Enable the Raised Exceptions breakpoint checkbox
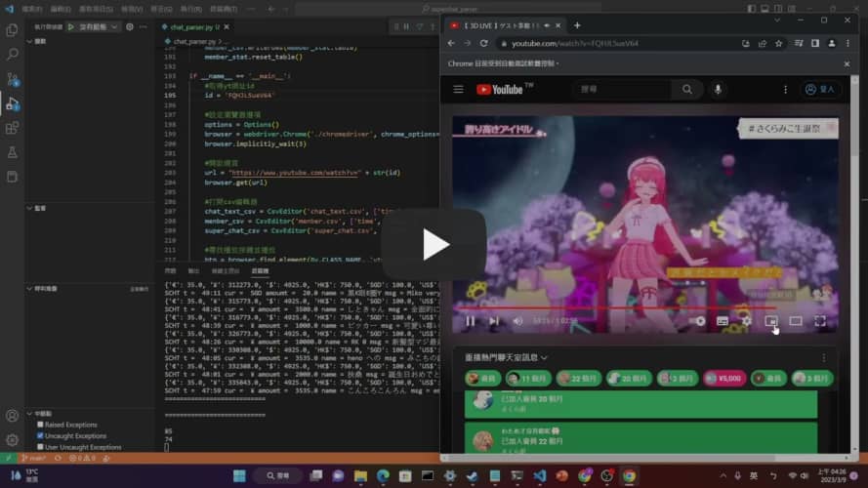The image size is (868, 488). [x=40, y=425]
